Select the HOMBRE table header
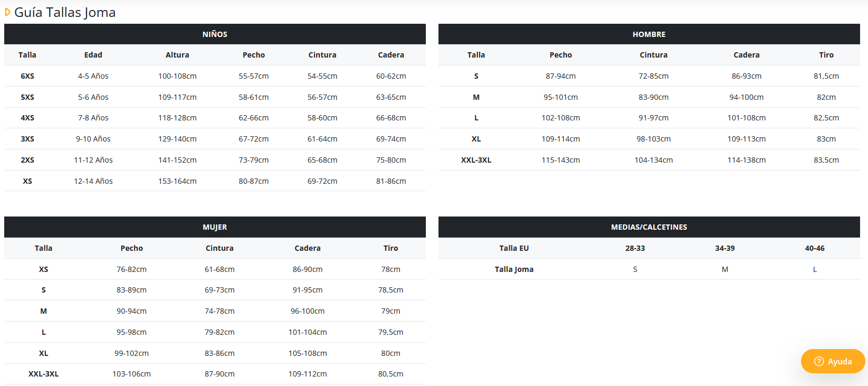 (x=649, y=34)
